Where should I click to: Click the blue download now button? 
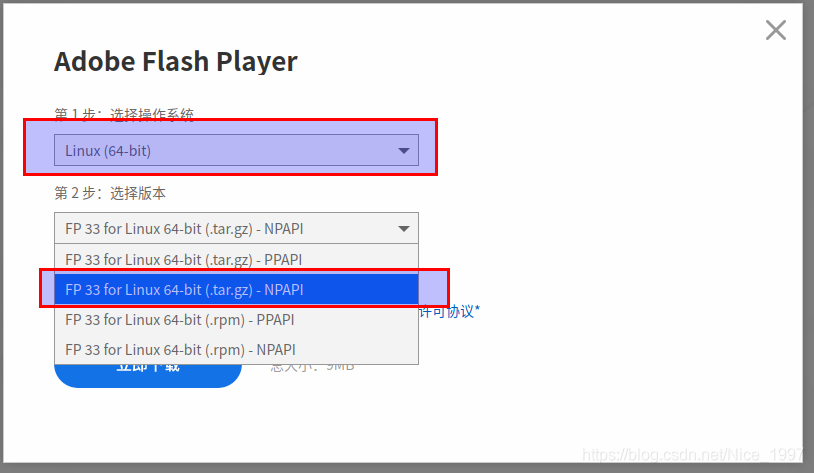(x=148, y=375)
